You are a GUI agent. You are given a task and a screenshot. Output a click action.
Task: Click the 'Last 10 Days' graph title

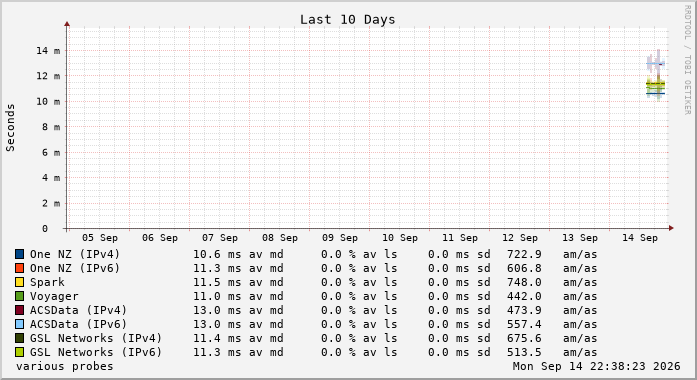tap(348, 20)
